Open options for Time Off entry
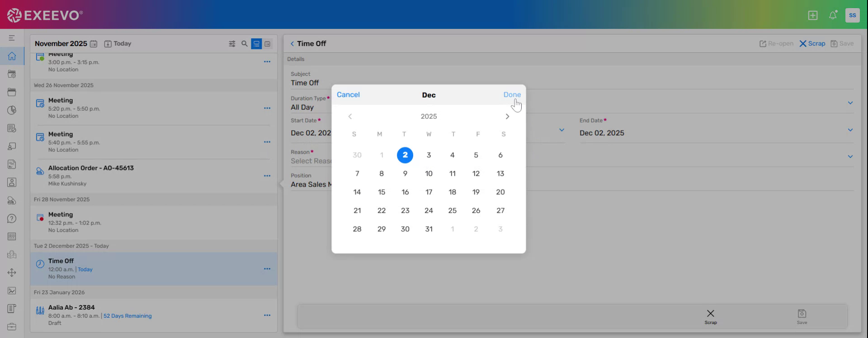Screen dimensions: 868x338 point(267,269)
